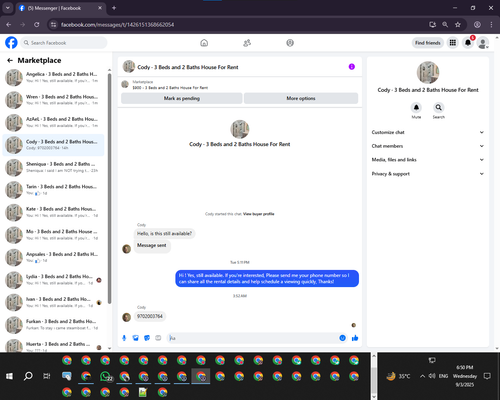Viewport: 500px width, 400px height.
Task: Click the voice clip microphone icon
Action: click(x=124, y=338)
